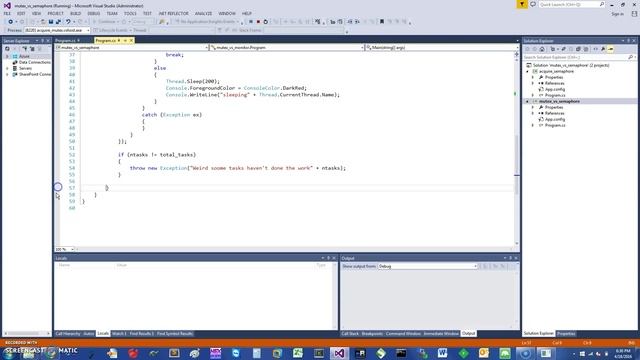Switch to the inactive Program.cs tab
This screenshot has width=640, height=360.
[67, 40]
